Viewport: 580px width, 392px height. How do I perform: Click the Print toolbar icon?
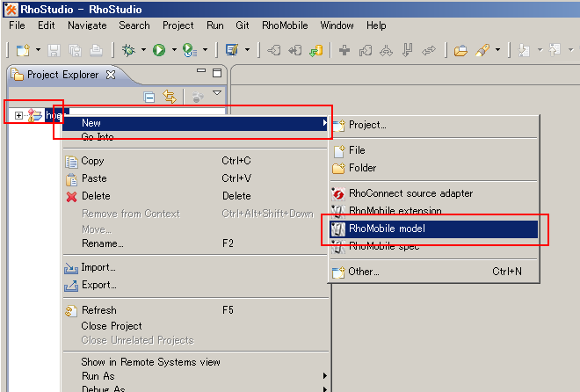96,50
